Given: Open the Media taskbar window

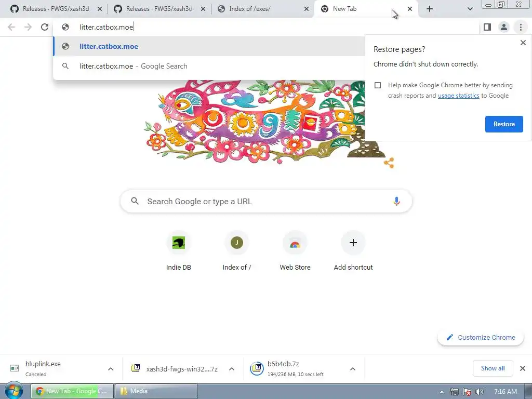Looking at the screenshot, I should [156, 391].
